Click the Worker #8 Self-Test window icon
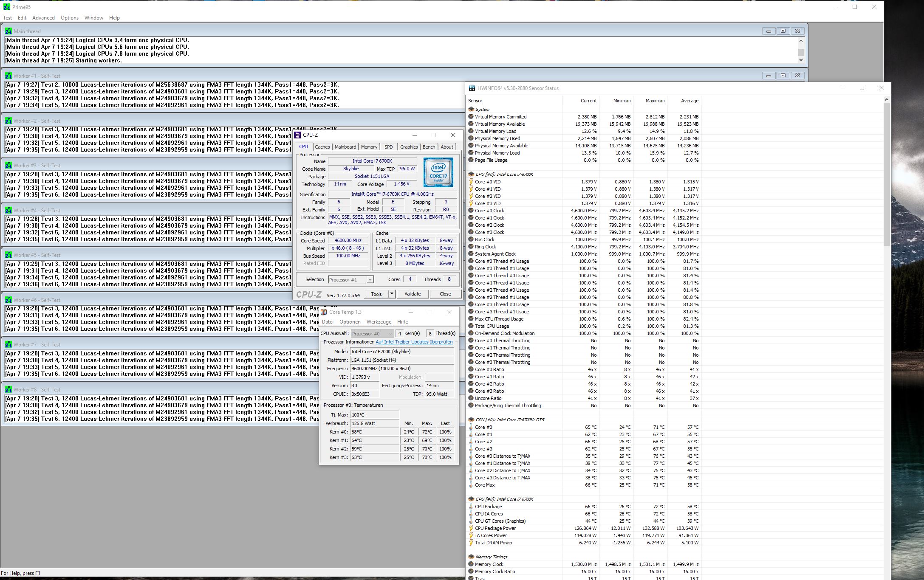This screenshot has width=924, height=580. [8, 389]
